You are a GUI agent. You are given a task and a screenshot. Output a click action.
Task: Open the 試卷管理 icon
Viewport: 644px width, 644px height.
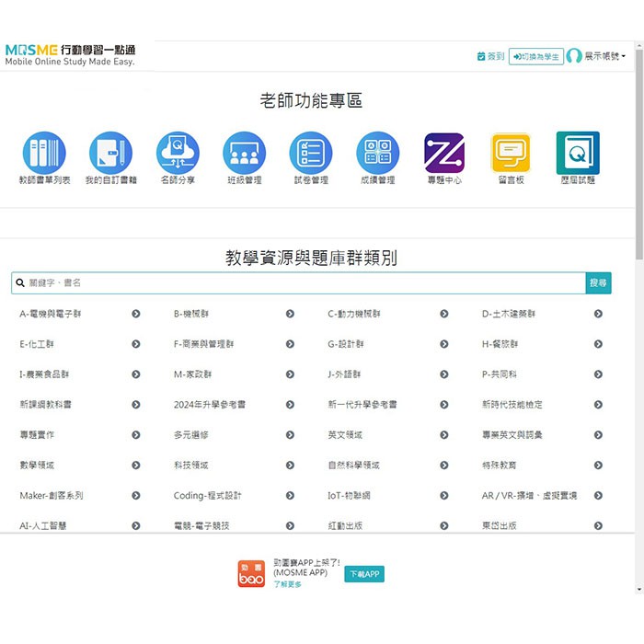pyautogui.click(x=311, y=153)
